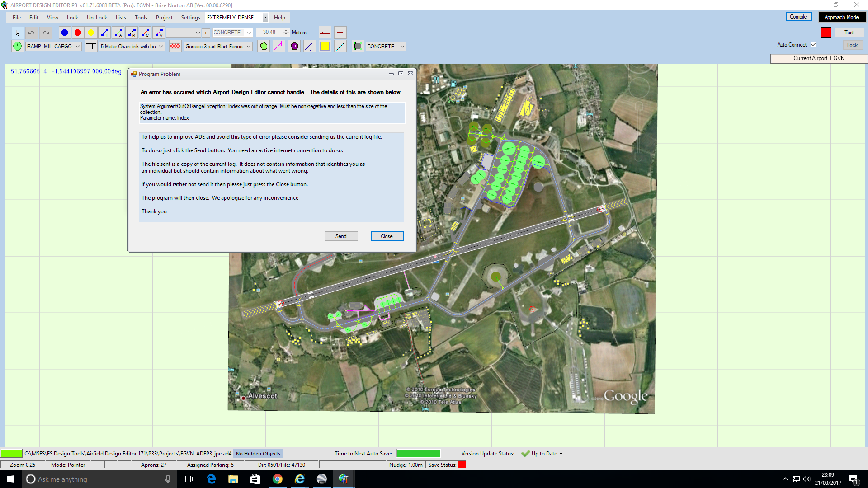
Task: Toggle the Auto Connect checkbox
Action: click(813, 45)
